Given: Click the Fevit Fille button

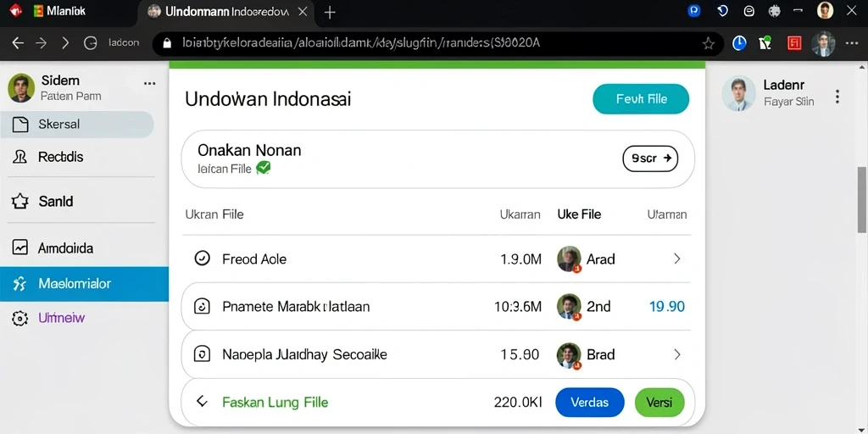Looking at the screenshot, I should coord(641,99).
